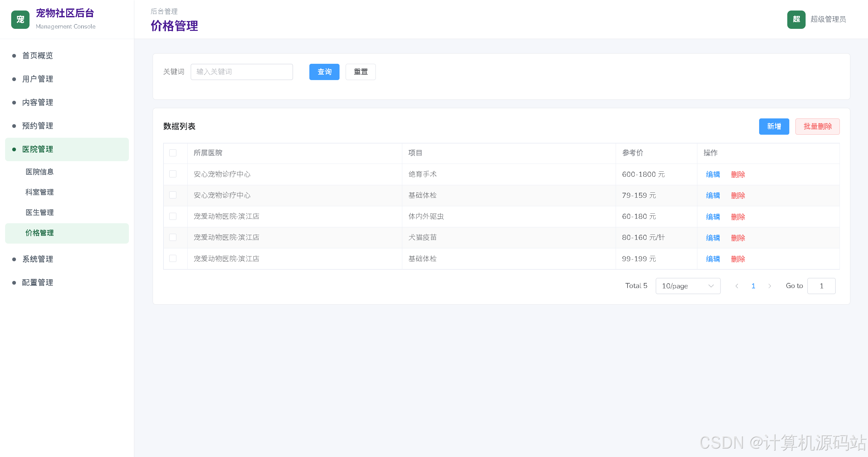Expand 系统管理 menu
This screenshot has width=868, height=457.
coord(67,259)
